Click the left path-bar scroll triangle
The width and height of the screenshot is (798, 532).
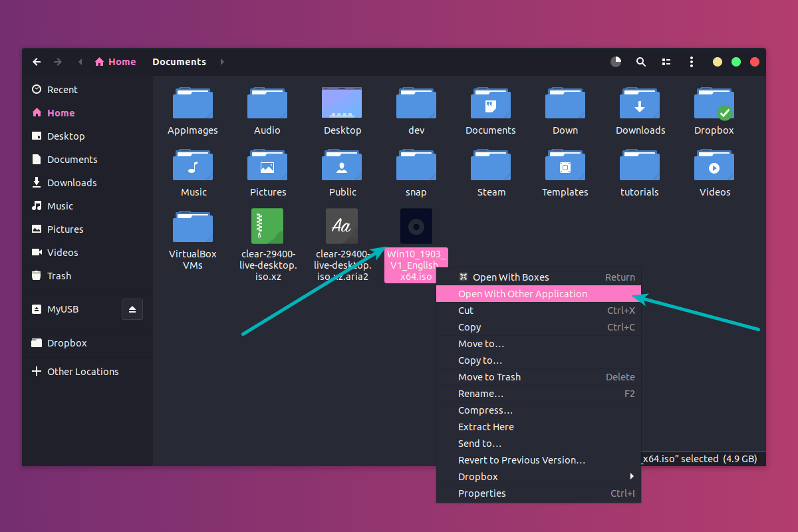[80, 62]
